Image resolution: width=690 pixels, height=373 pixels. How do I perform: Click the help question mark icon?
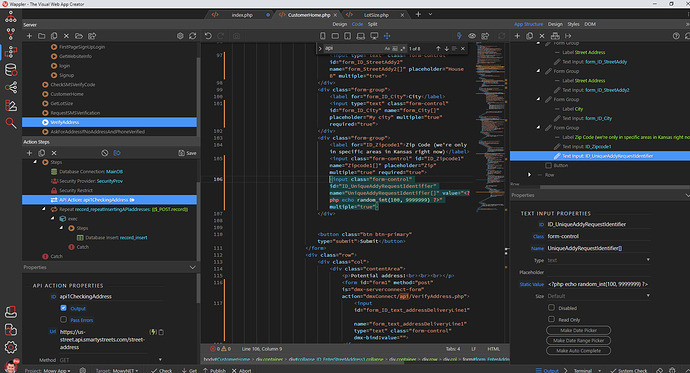tap(676, 36)
